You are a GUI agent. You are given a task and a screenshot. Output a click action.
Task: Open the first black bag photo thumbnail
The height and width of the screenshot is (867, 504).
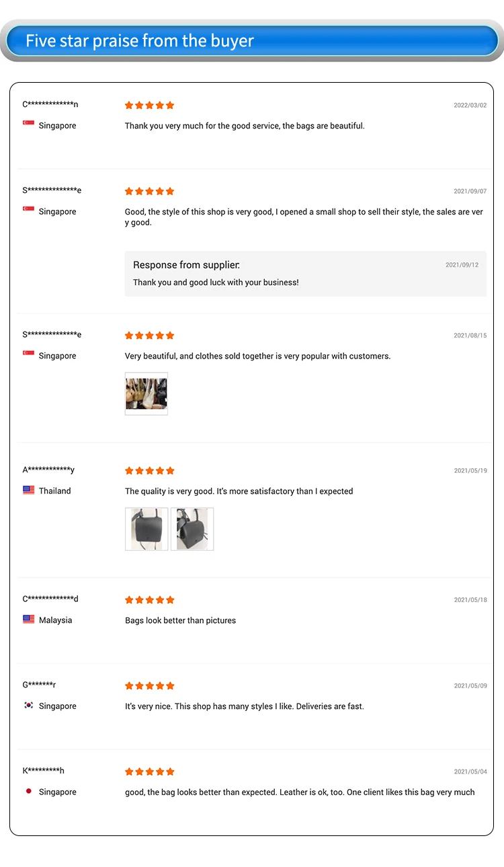pos(146,529)
